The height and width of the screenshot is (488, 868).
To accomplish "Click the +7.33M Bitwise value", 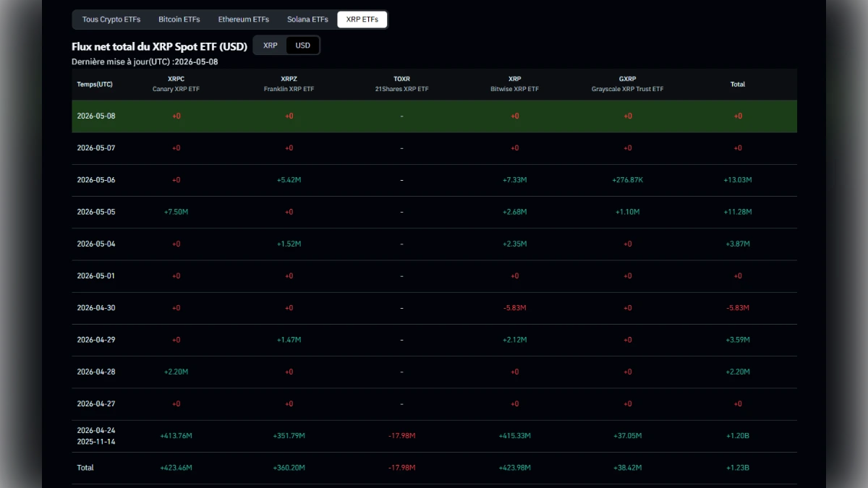I will click(x=514, y=180).
